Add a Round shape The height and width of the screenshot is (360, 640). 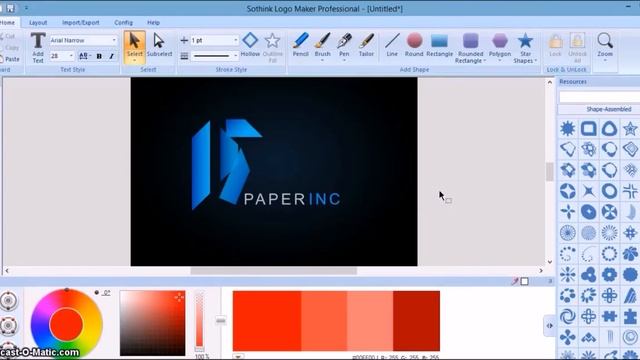point(414,44)
